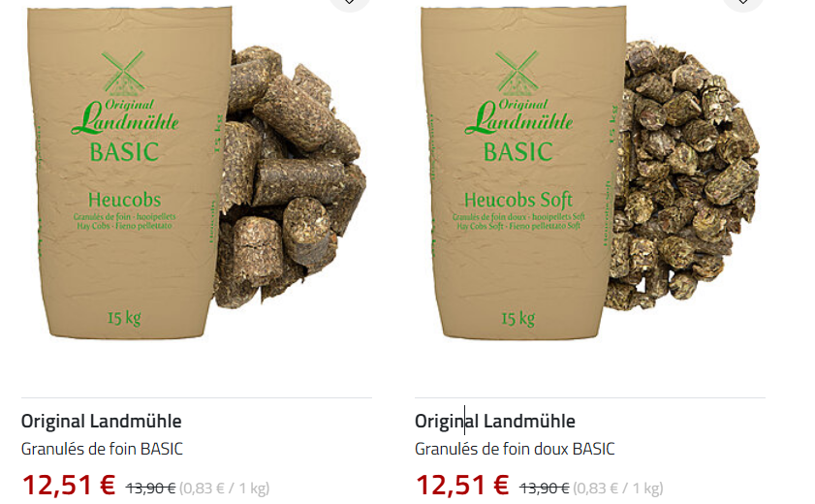The height and width of the screenshot is (504, 815).
Task: Open left Original Landmühle brand title
Action: [102, 421]
